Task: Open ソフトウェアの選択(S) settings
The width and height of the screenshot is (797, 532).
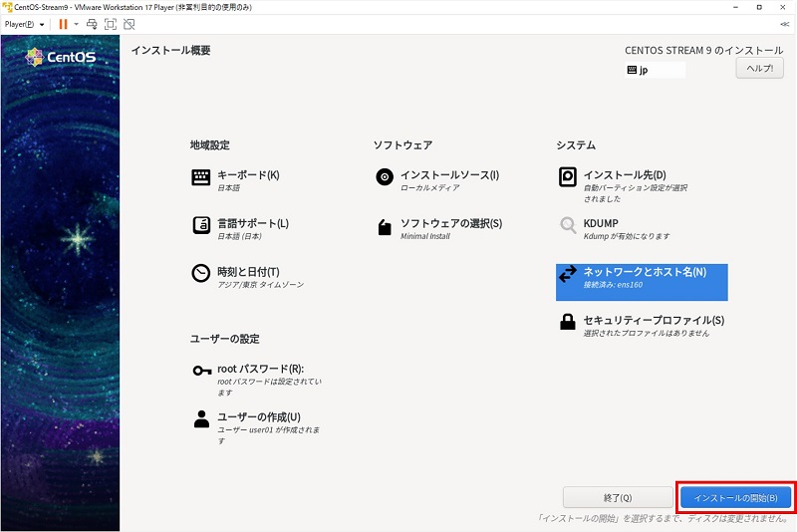Action: 439,229
